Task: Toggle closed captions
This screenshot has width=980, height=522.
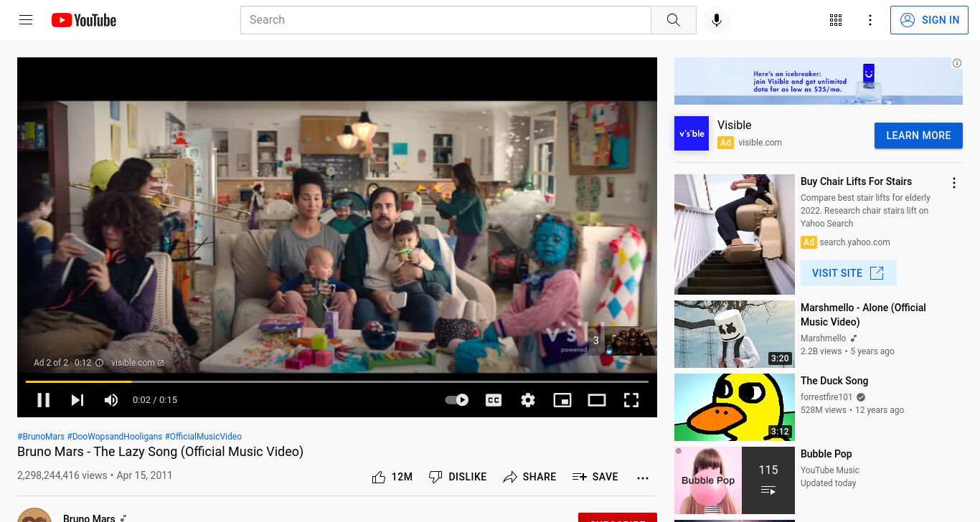Action: tap(494, 400)
